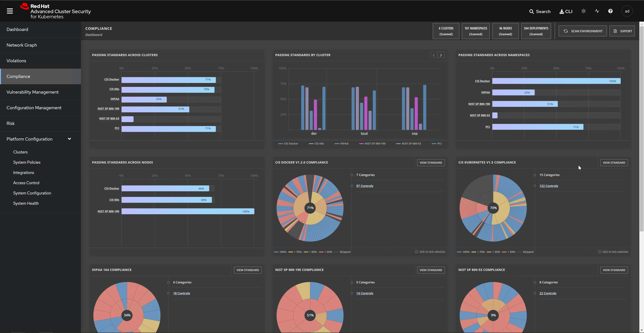This screenshot has height=333, width=644.
Task: Open the hamburger navigation menu
Action: click(10, 11)
